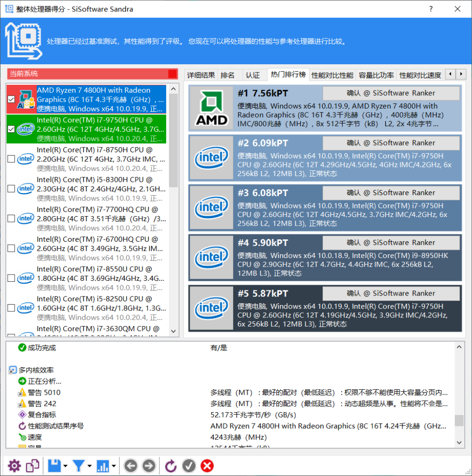This screenshot has height=476, width=472.
Task: Click the red X cancel icon
Action: (x=207, y=466)
